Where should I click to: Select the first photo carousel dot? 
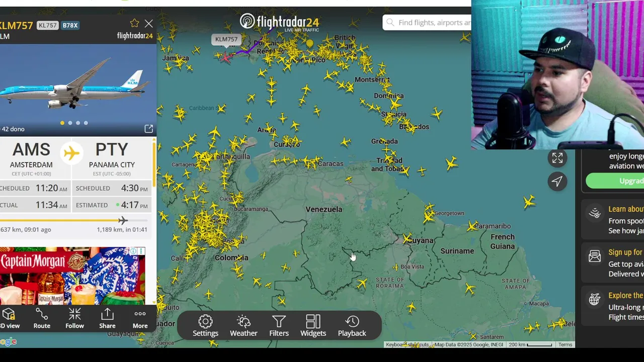(62, 123)
